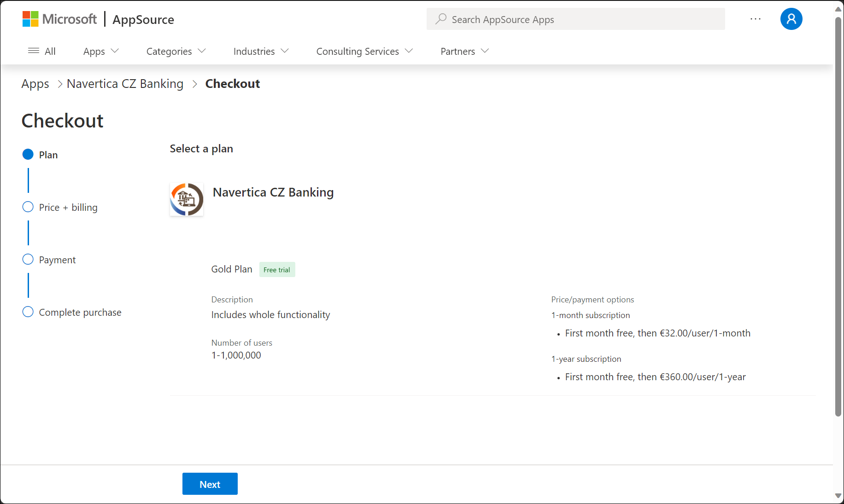844x504 pixels.
Task: Expand the Industries dropdown
Action: 261,51
